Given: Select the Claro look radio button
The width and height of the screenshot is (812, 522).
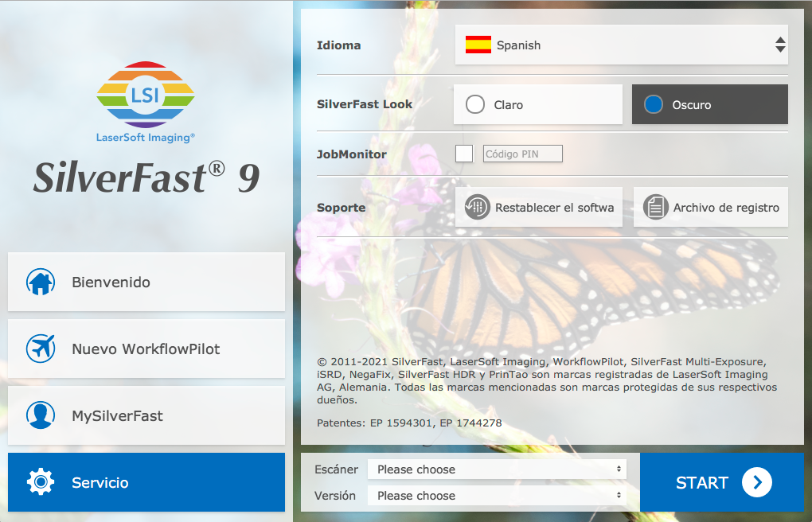Looking at the screenshot, I should [x=475, y=104].
